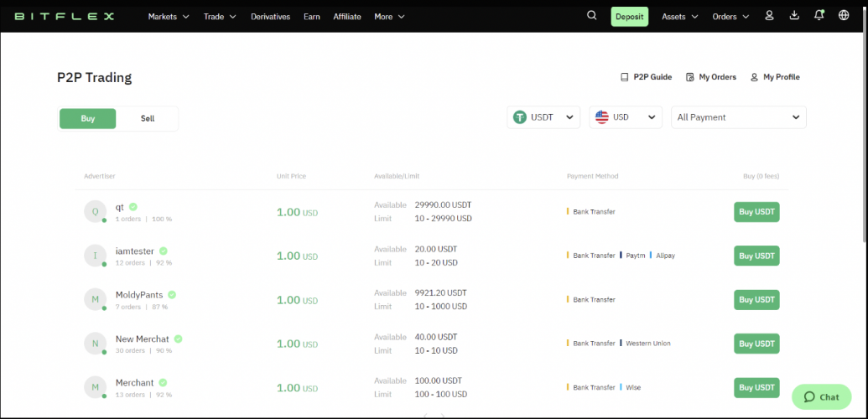
Task: Click MoldyPants' avatar circle
Action: click(96, 299)
